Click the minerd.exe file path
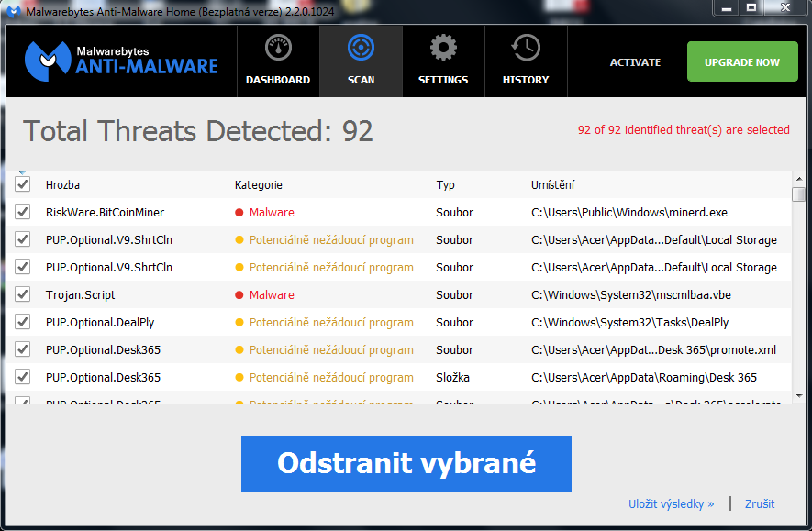This screenshot has width=812, height=531. (x=629, y=212)
